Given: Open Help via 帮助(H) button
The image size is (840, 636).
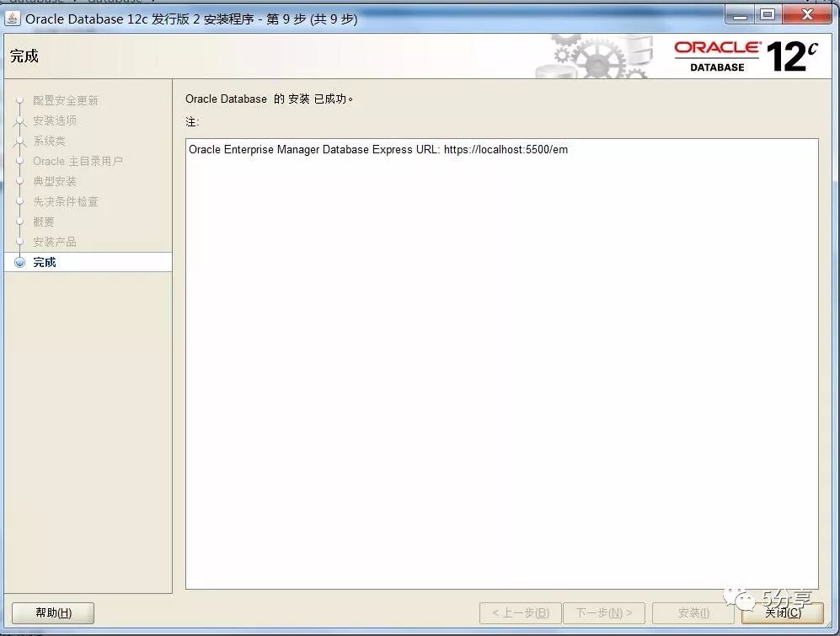Looking at the screenshot, I should (x=53, y=613).
